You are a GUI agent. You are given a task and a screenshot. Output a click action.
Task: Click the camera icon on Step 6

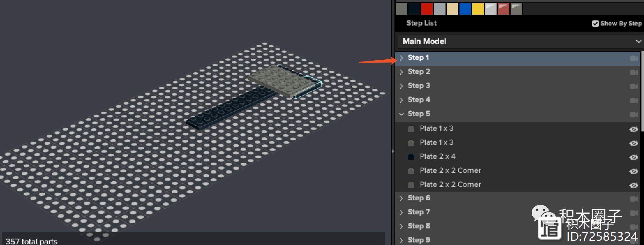click(633, 199)
